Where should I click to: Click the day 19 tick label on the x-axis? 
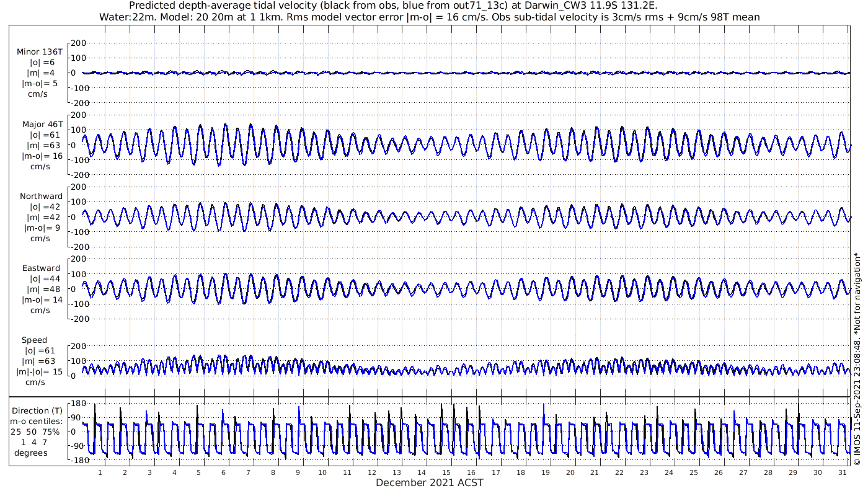(545, 472)
